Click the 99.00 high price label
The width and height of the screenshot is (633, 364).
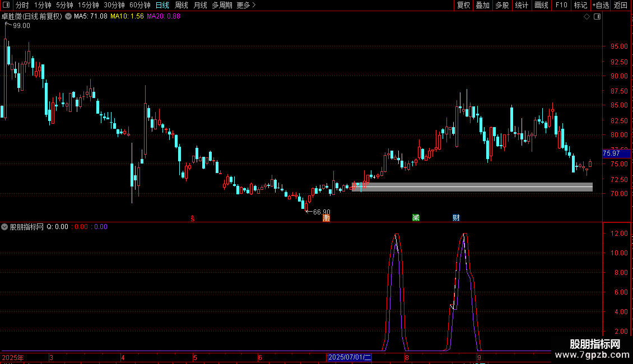click(x=21, y=26)
